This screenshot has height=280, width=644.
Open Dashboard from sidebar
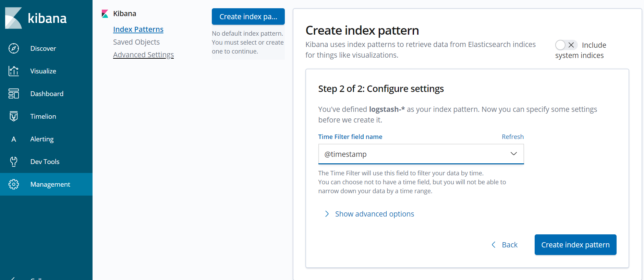[47, 94]
